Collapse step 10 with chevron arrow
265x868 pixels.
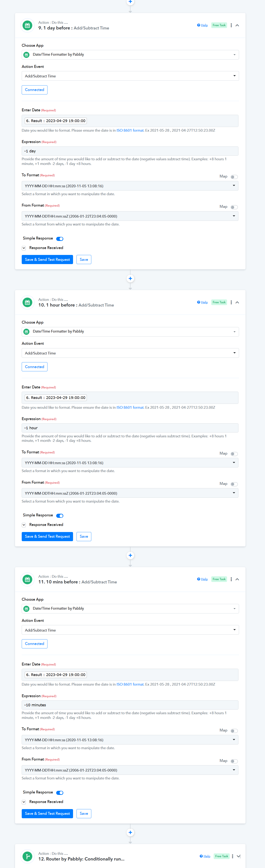237,302
